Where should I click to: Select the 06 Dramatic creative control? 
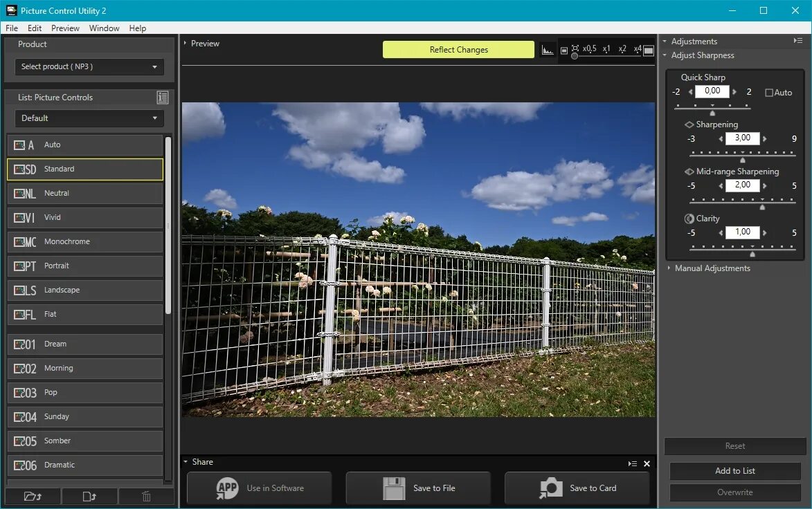pos(85,465)
